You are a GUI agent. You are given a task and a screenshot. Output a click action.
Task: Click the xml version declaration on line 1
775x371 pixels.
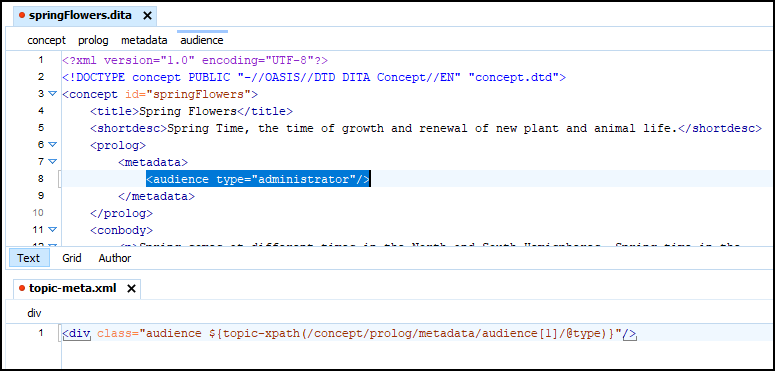[x=195, y=60]
